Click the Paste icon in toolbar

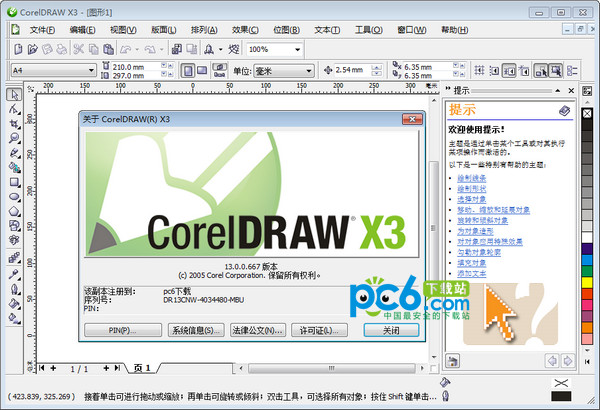pyautogui.click(x=109, y=49)
